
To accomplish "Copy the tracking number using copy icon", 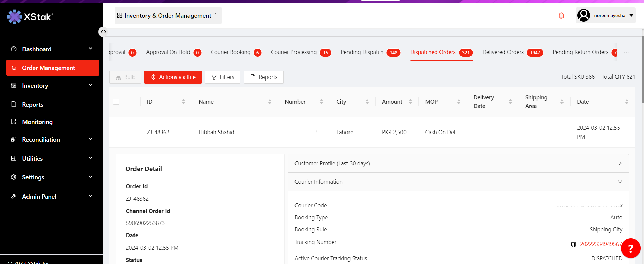I will pos(573,244).
